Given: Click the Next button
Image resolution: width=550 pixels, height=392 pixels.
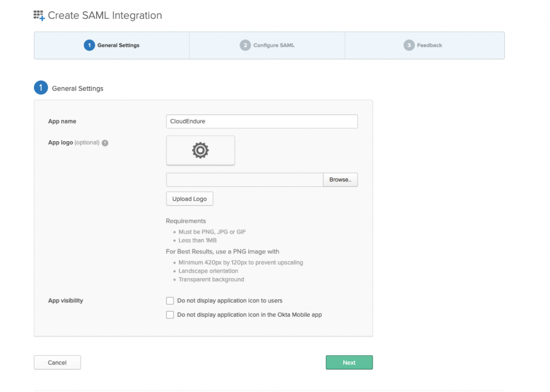Looking at the screenshot, I should click(x=349, y=362).
